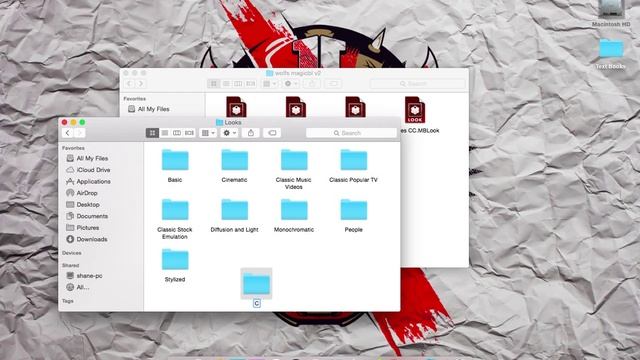Open the Action gear menu in Looks

[229, 133]
